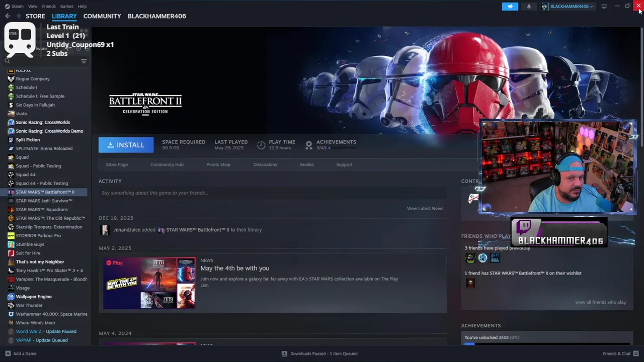Viewport: 644px width, 362px height.
Task: Click into the activity comment box
Action: (273, 193)
